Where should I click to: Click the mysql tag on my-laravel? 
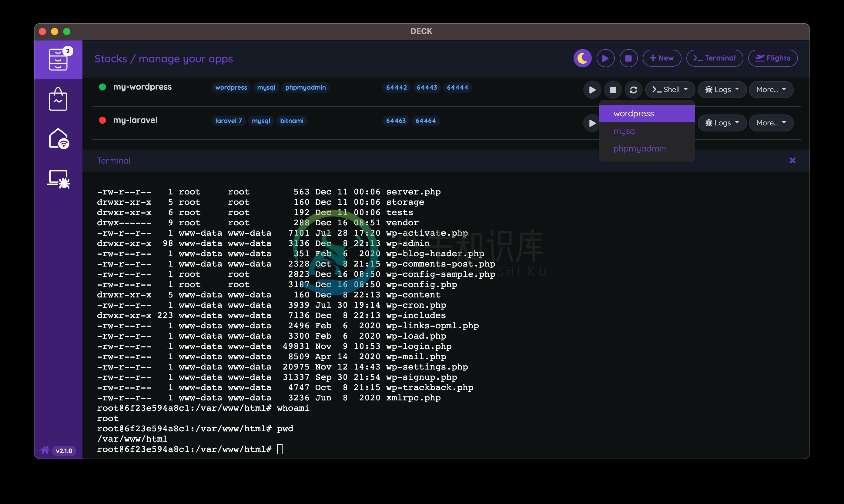[x=261, y=121]
